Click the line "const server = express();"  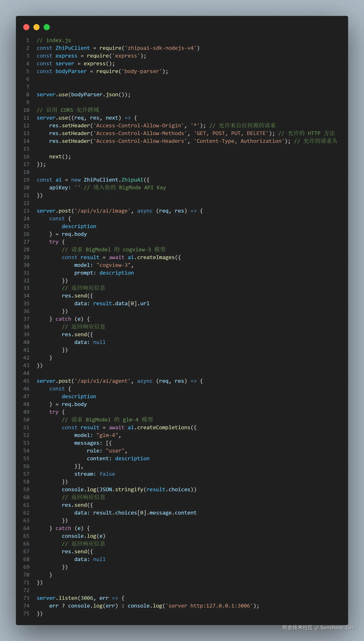(x=76, y=64)
